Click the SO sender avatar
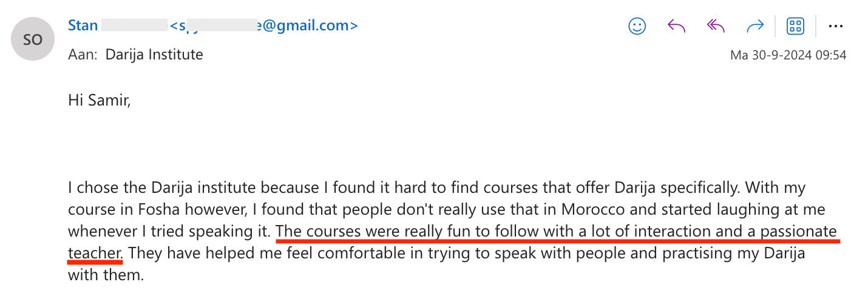 tap(33, 39)
